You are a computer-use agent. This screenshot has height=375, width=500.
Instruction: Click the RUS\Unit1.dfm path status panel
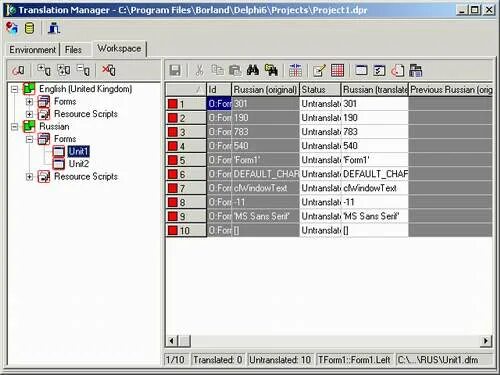(444, 360)
